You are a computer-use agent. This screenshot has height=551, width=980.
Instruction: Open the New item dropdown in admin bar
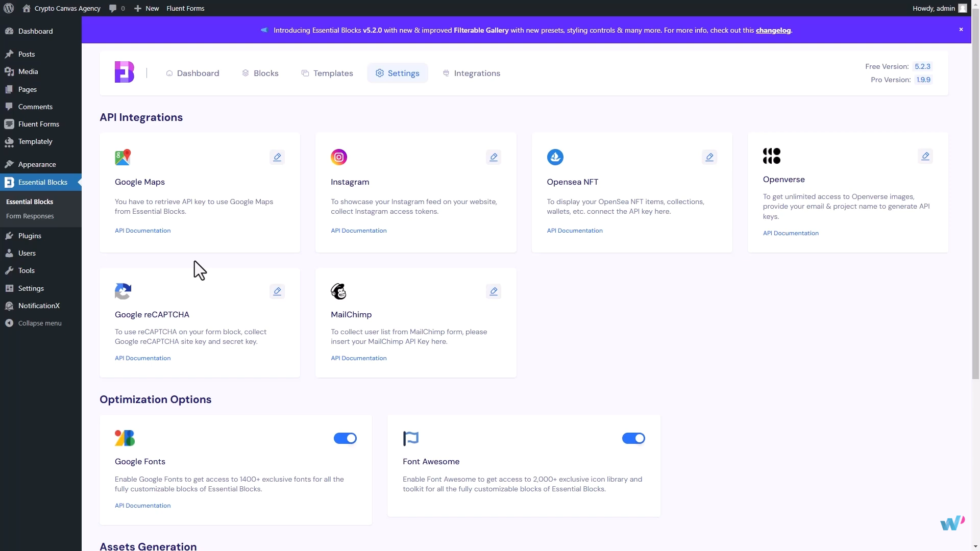pyautogui.click(x=146, y=8)
